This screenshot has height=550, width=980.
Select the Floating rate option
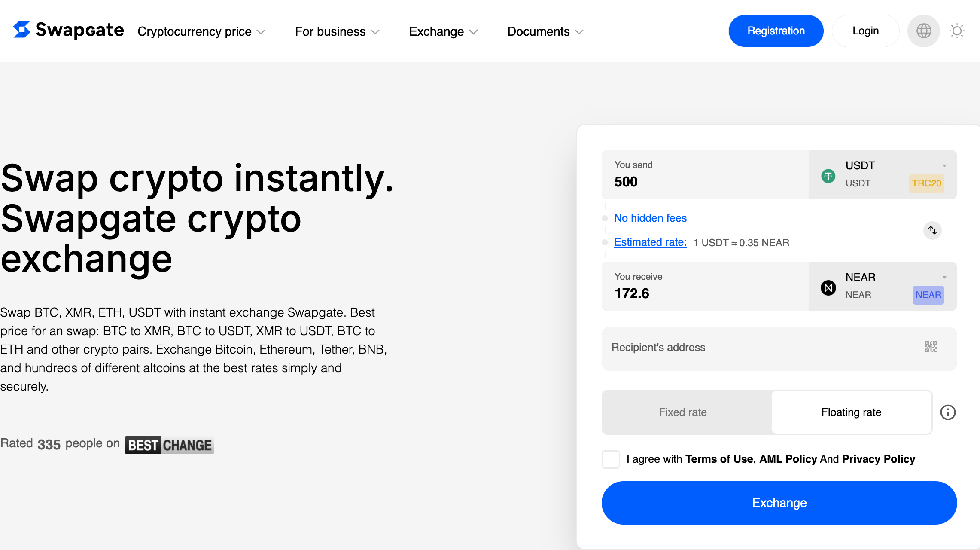(x=851, y=412)
